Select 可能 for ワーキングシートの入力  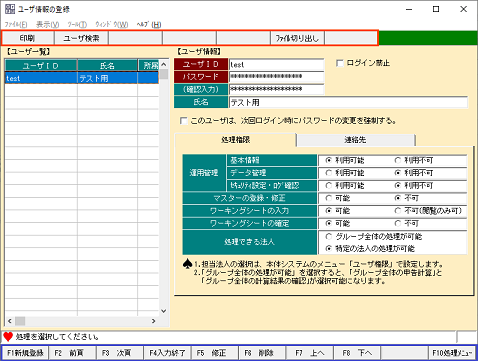329,211
